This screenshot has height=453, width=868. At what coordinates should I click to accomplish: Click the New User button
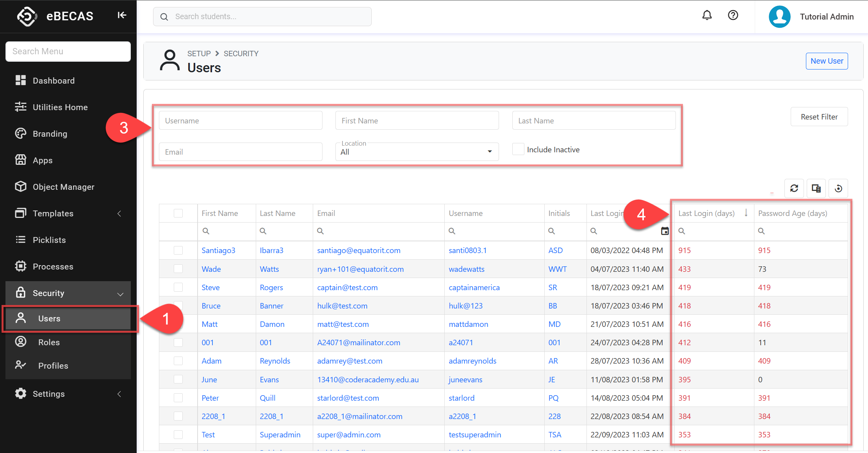(827, 61)
